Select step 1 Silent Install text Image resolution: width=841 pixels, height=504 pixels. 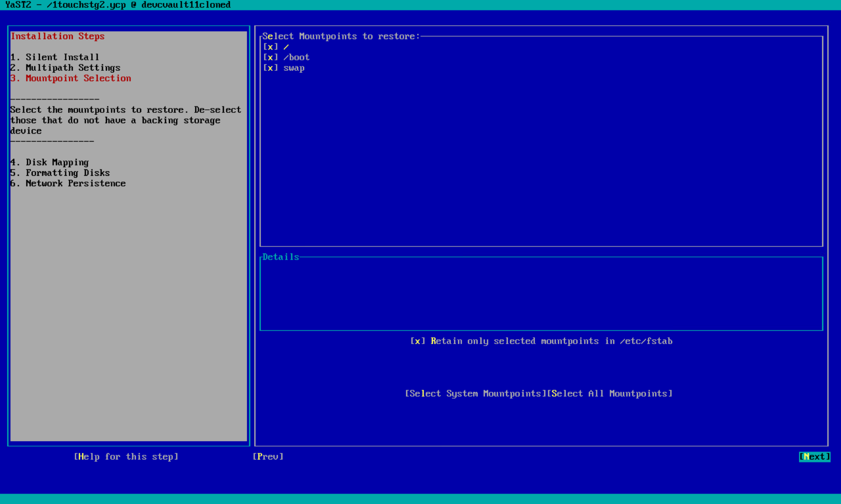[54, 57]
